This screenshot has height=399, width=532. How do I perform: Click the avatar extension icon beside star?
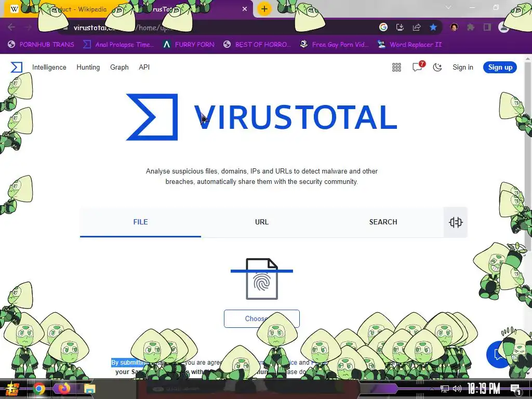click(x=454, y=27)
